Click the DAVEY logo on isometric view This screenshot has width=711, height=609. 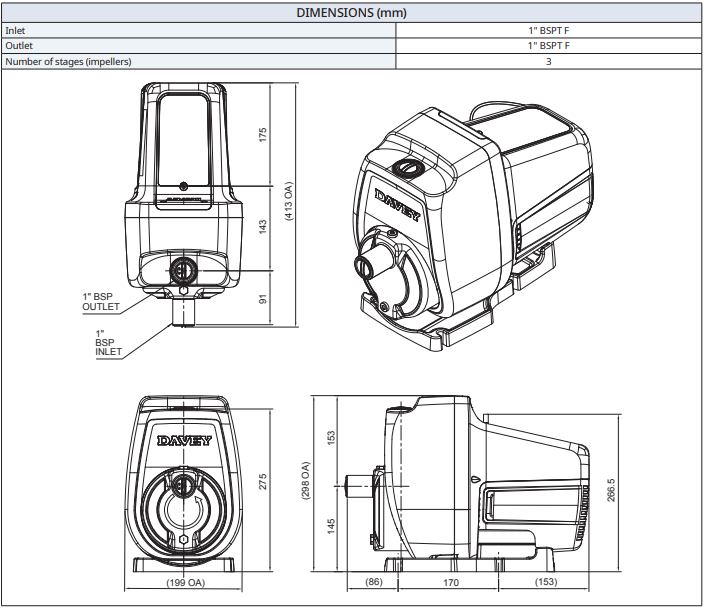398,205
